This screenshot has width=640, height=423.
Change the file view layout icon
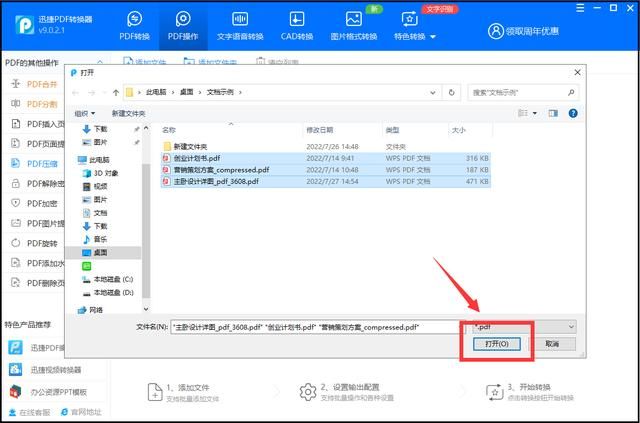click(x=523, y=113)
